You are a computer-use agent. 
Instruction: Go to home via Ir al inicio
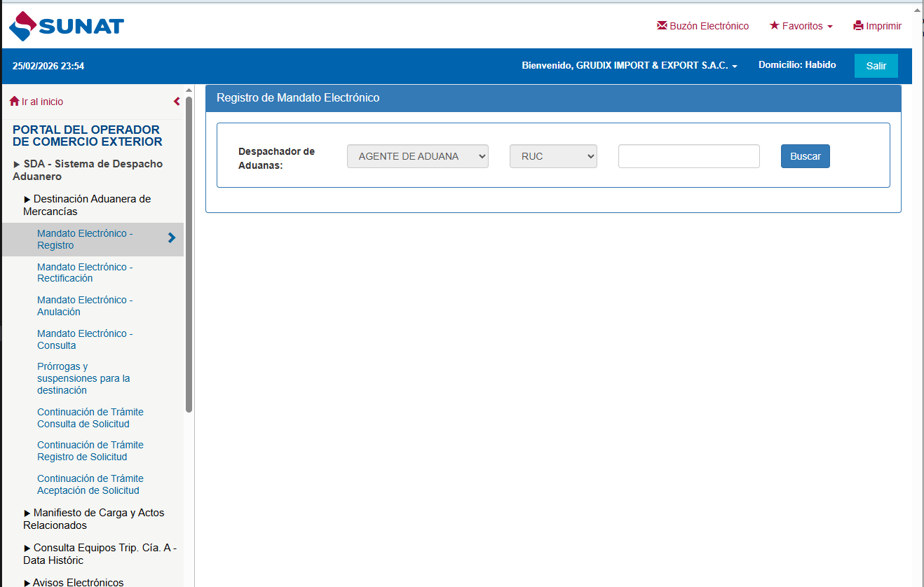click(x=36, y=102)
